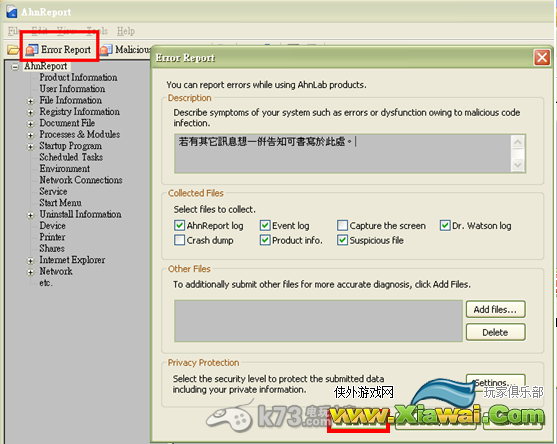Screen dimensions: 557x444
Task: Toggle the Product info. checkbox
Action: (x=265, y=240)
